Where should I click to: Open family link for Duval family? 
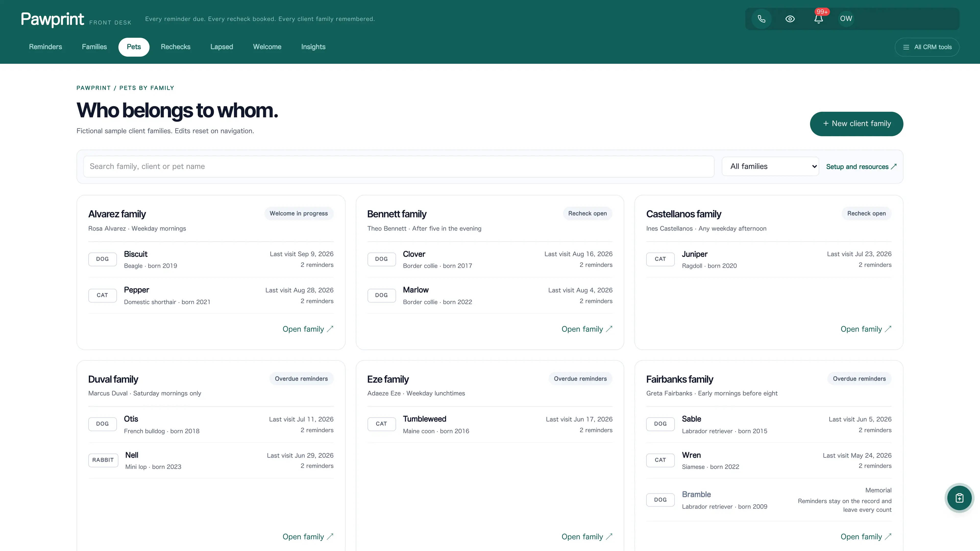click(x=308, y=536)
